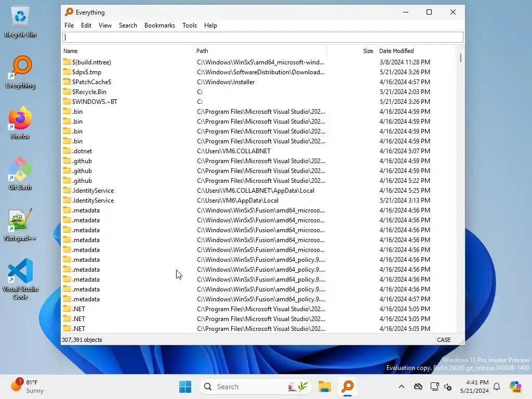Open the Tools menu
The height and width of the screenshot is (399, 532).
pos(189,25)
